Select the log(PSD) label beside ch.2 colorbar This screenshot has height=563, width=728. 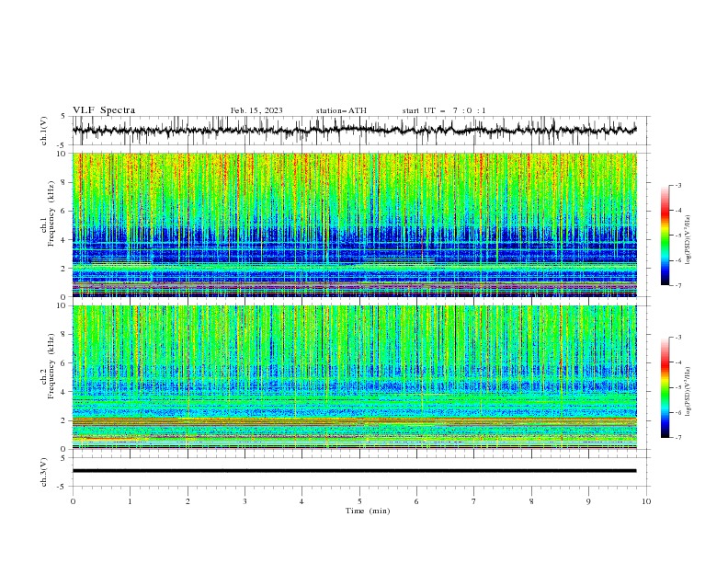tap(688, 391)
